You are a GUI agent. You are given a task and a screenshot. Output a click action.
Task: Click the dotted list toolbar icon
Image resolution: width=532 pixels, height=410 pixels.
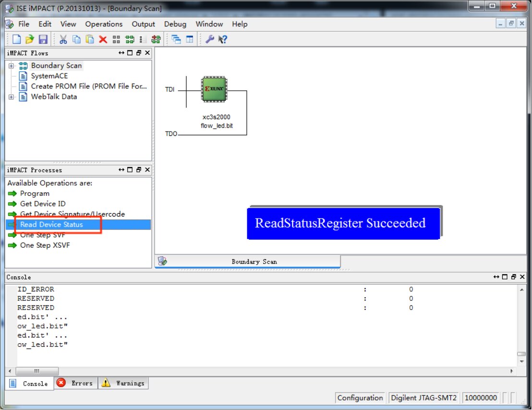pos(143,39)
